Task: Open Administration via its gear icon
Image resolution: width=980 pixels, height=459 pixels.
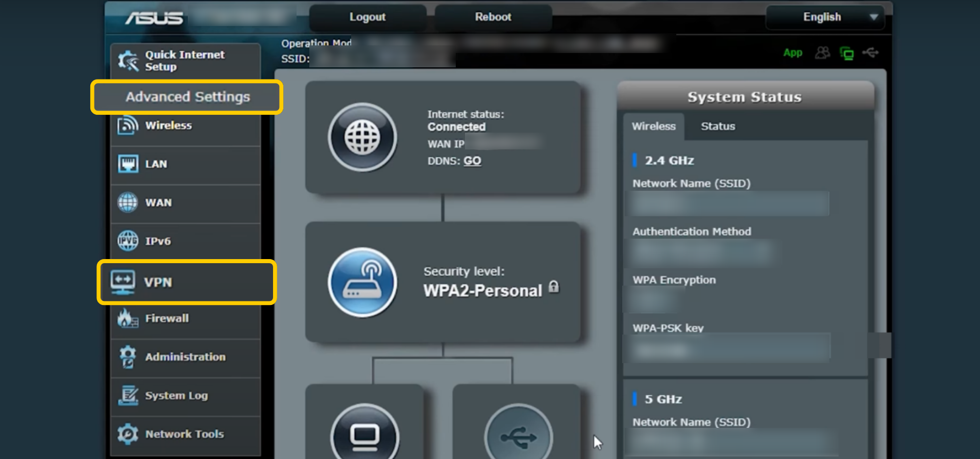Action: tap(128, 357)
